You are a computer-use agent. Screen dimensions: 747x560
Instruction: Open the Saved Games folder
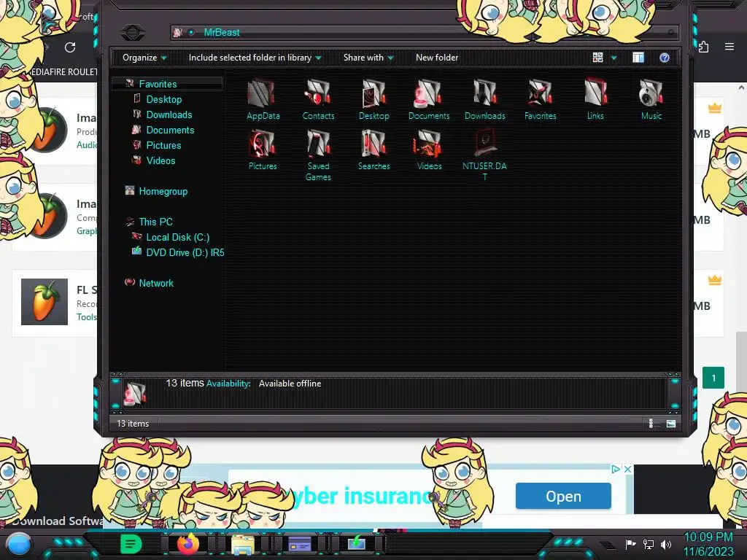[318, 155]
